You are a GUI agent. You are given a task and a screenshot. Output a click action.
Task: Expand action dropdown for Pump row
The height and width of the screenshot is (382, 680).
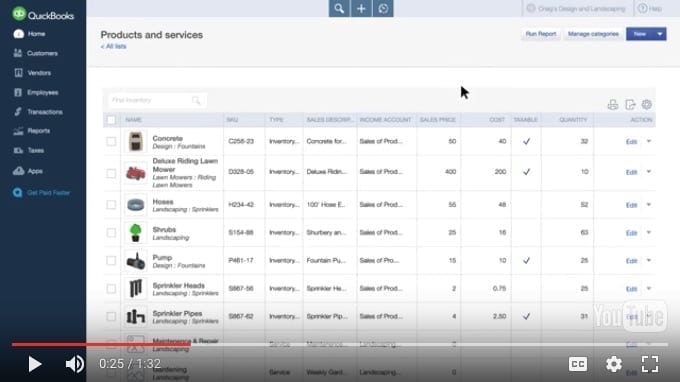(x=649, y=261)
